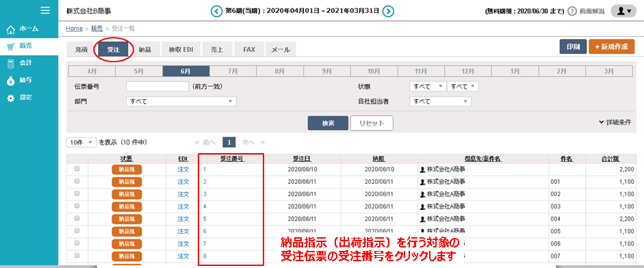Select the 10月 month tab
644x268 pixels.
tap(374, 71)
